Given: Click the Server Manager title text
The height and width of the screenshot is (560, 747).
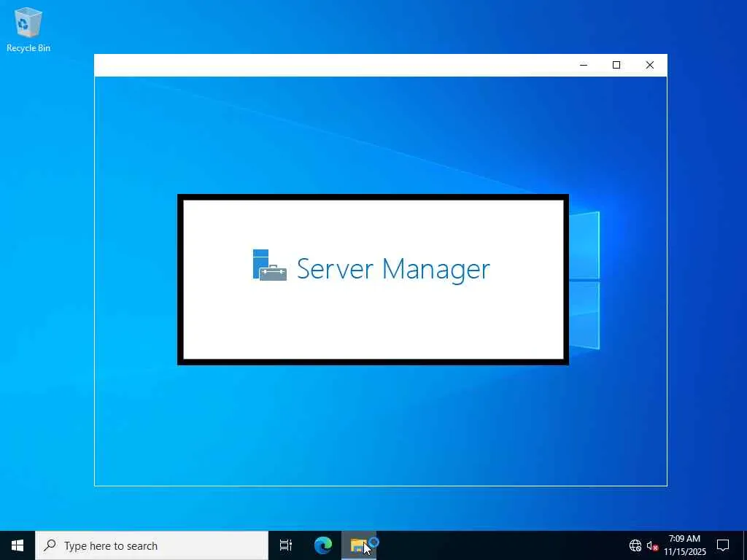Looking at the screenshot, I should pos(393,269).
